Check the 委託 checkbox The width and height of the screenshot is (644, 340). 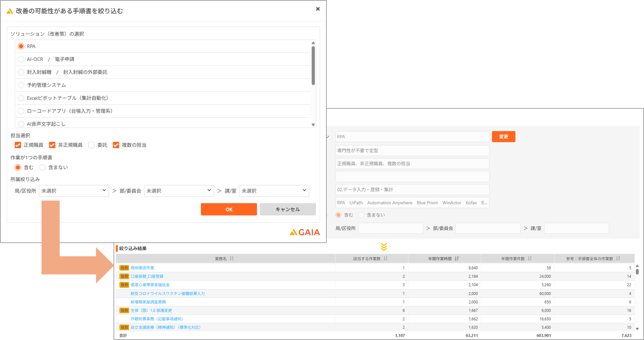coord(92,145)
